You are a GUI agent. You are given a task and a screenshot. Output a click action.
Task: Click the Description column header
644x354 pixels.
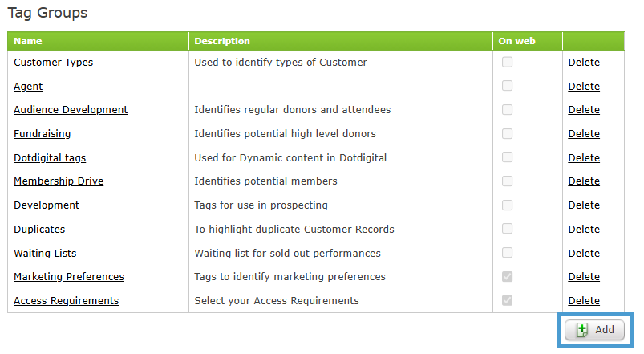[x=222, y=41]
